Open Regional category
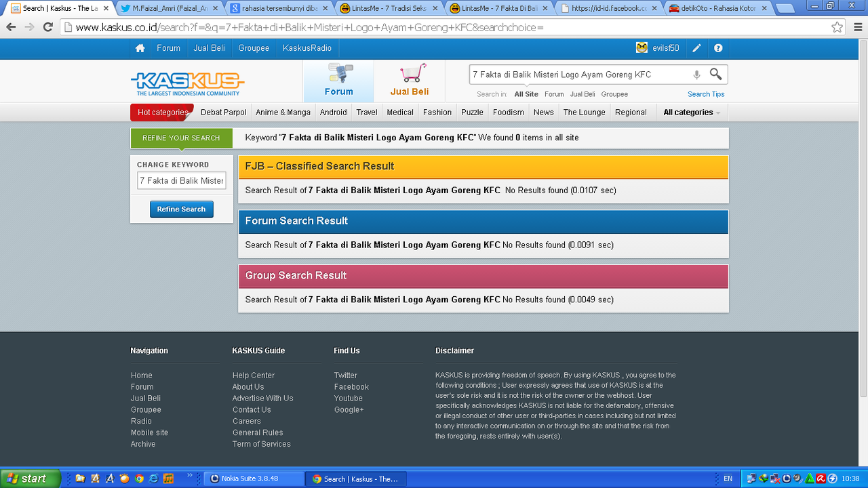 [631, 113]
